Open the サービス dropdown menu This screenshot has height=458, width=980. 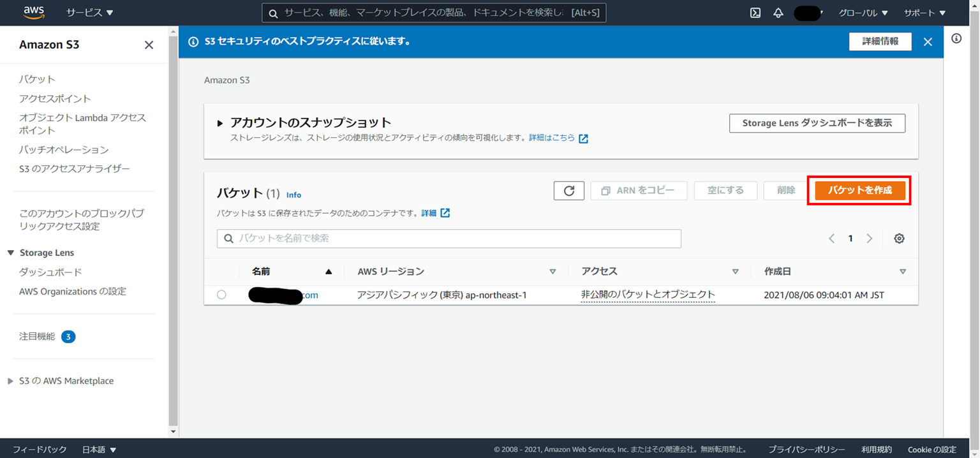(89, 13)
